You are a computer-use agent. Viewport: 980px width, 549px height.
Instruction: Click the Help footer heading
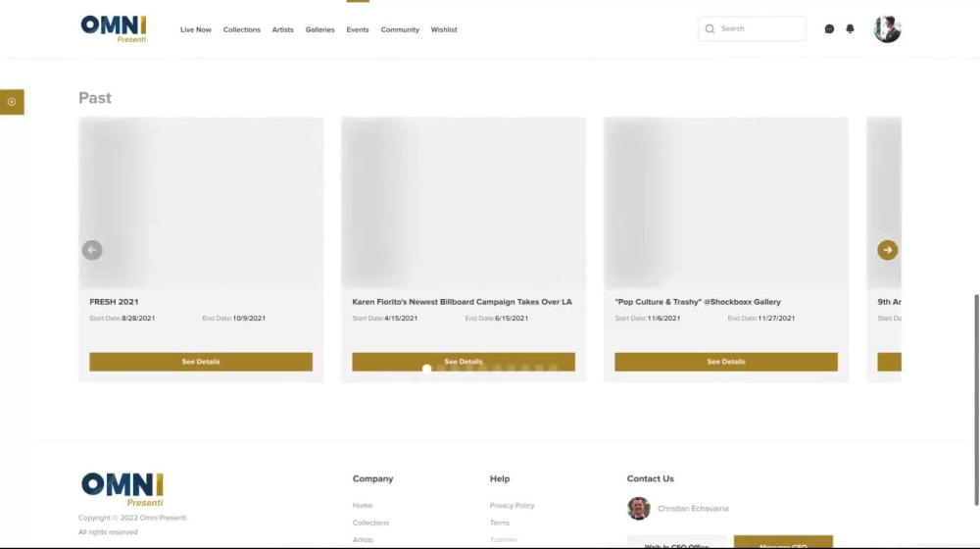[500, 478]
